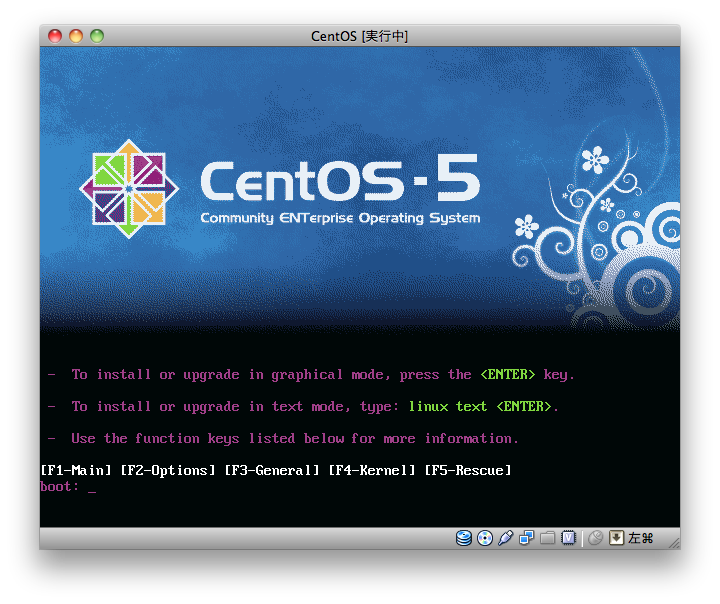
Task: Click the [F4-Kernel] label
Action: click(x=372, y=470)
